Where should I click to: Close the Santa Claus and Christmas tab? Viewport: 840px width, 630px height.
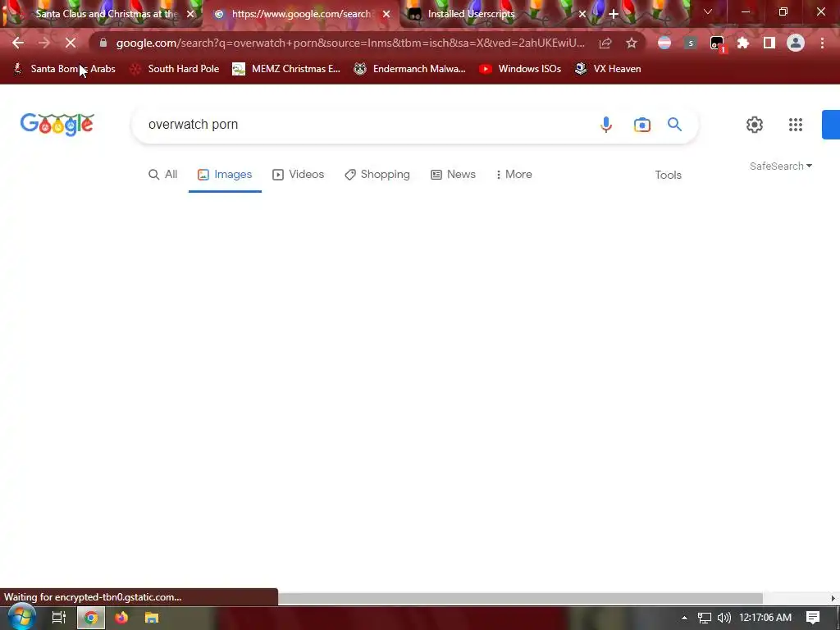pos(190,14)
